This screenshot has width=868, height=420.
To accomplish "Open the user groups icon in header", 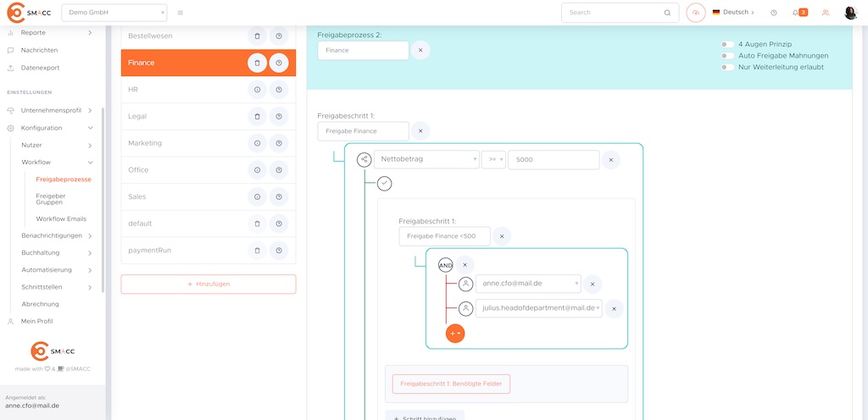I will tap(826, 13).
